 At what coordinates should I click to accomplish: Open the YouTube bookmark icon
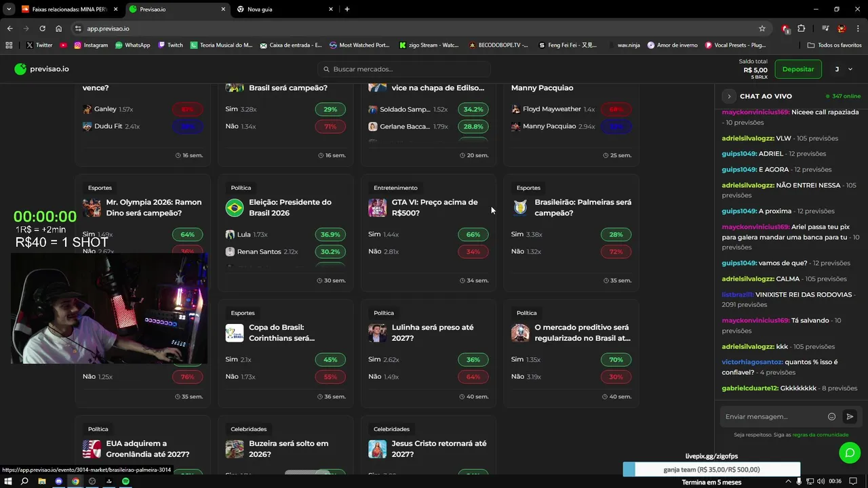point(63,45)
